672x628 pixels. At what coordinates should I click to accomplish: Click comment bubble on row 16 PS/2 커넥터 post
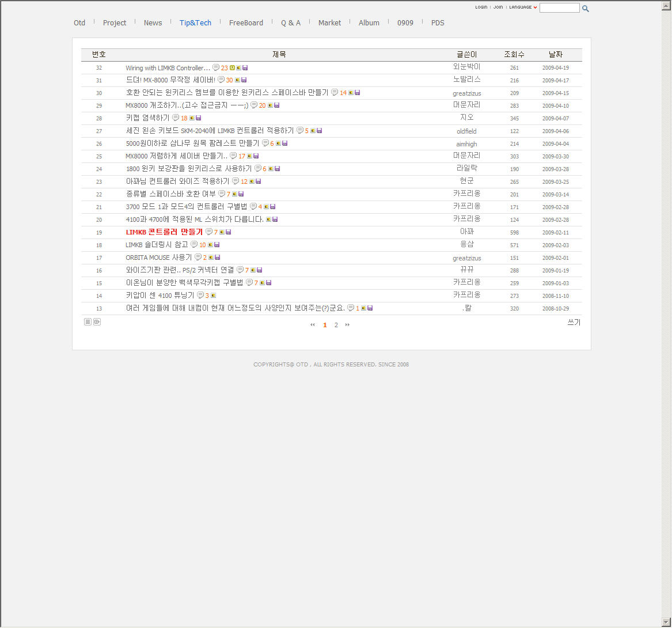(241, 270)
